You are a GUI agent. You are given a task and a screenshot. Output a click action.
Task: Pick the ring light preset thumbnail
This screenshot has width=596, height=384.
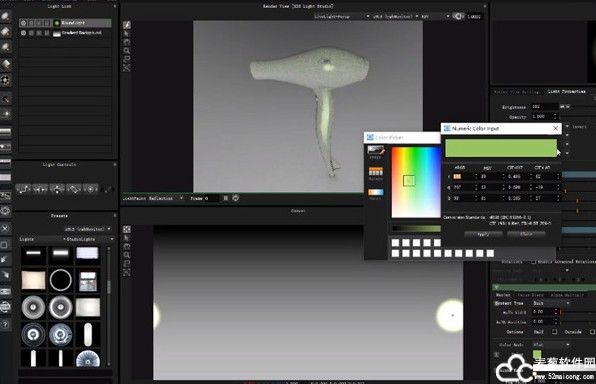tap(60, 279)
